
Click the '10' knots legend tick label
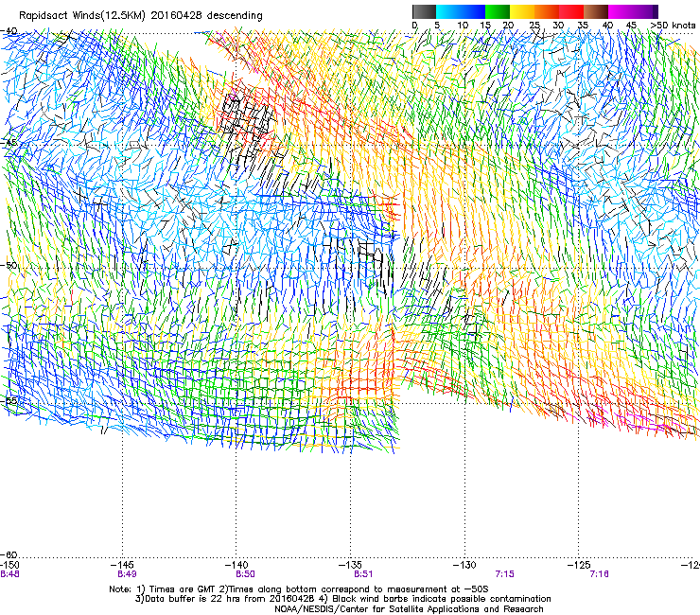(463, 25)
